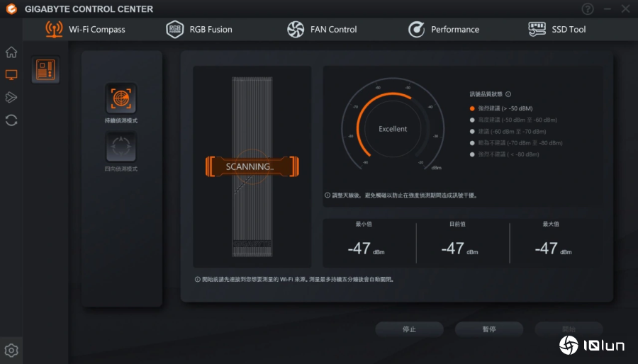This screenshot has width=638, height=364.
Task: Go to the Performance tab
Action: point(444,29)
